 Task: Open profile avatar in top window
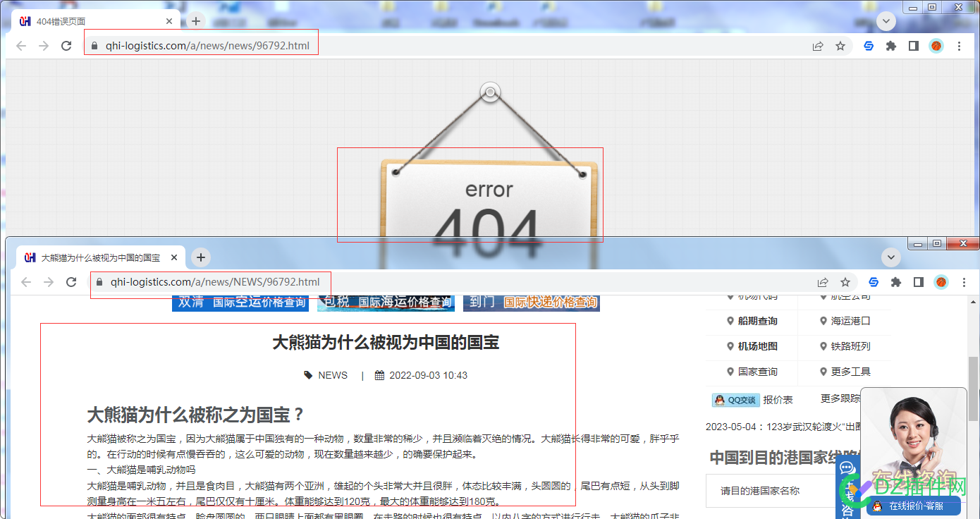pos(936,46)
